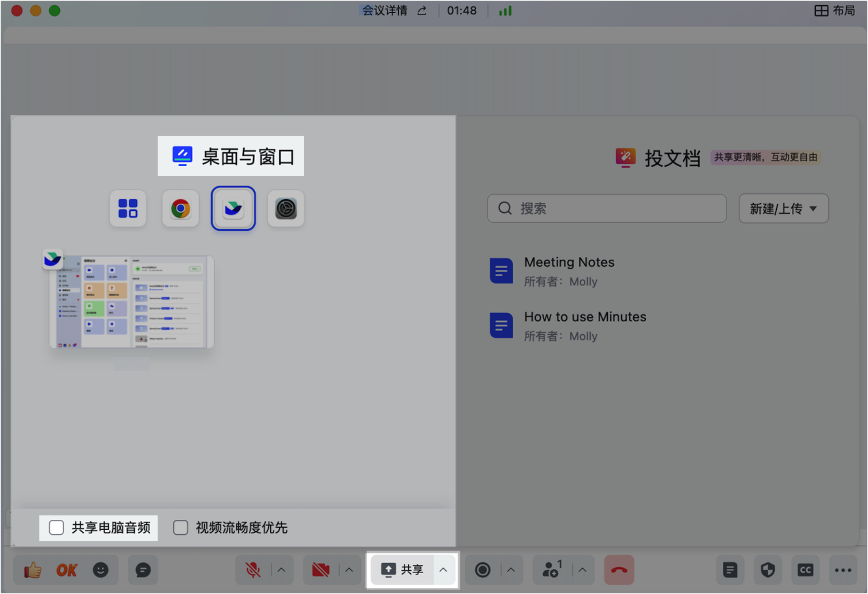The image size is (868, 594).
Task: Select the full desktop sharing option
Action: point(128,208)
